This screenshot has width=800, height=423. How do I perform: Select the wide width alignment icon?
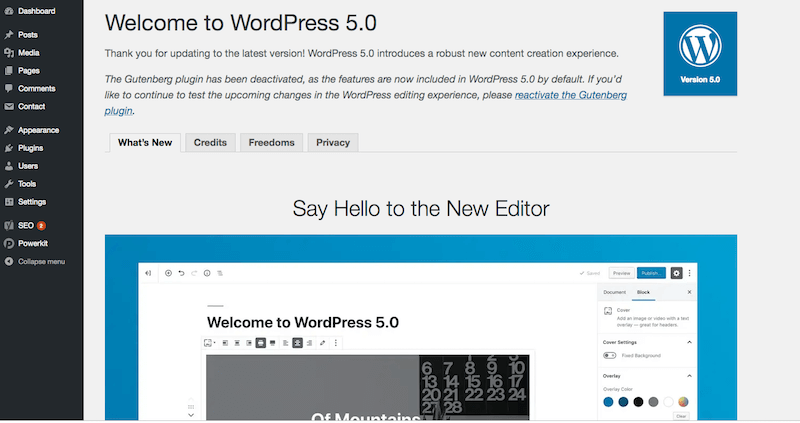(x=261, y=343)
